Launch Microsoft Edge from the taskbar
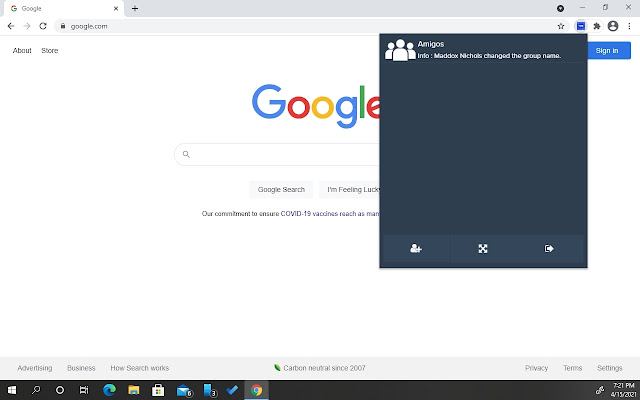The image size is (640, 400). click(x=109, y=390)
